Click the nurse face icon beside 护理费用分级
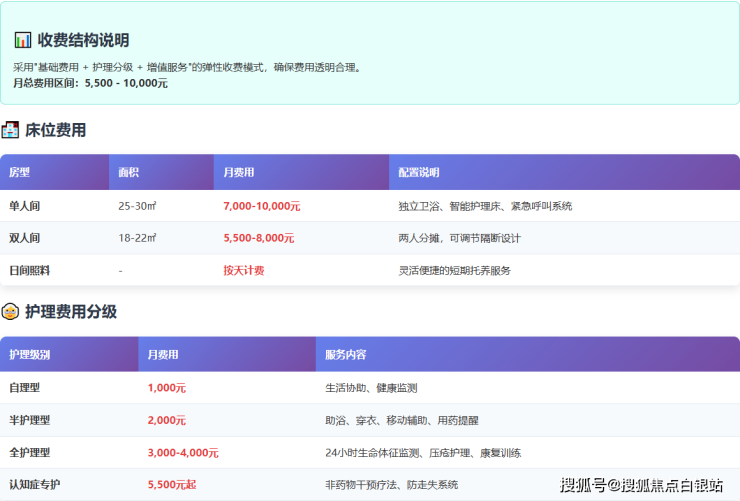This screenshot has width=740, height=501. 11,312
